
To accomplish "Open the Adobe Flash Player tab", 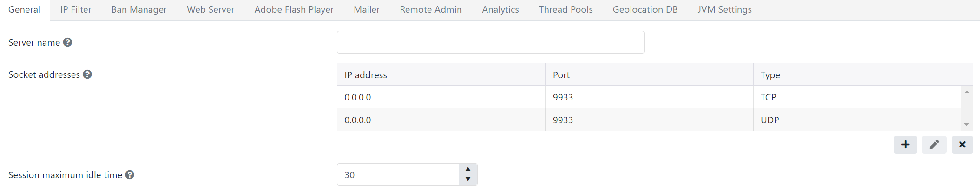I will coord(294,10).
